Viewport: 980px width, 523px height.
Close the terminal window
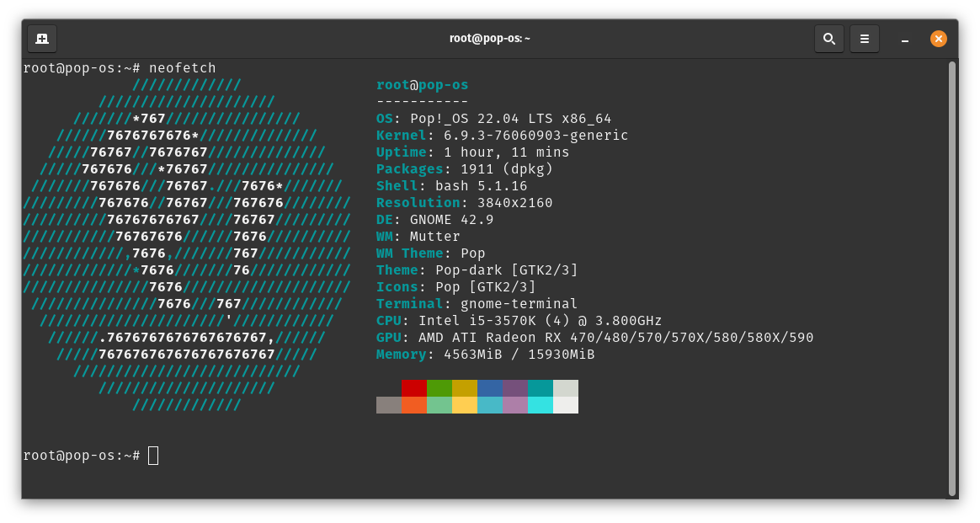click(x=938, y=39)
